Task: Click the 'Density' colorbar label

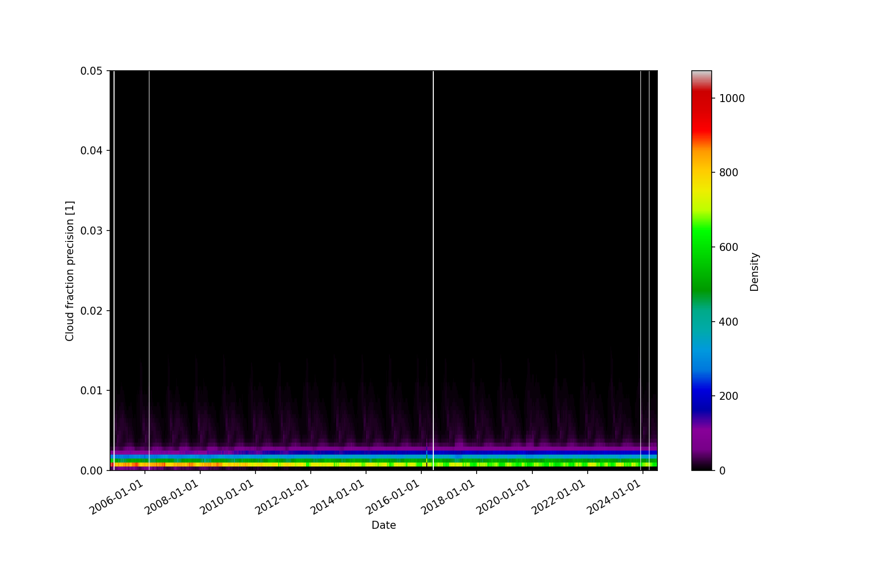Action: click(x=754, y=271)
